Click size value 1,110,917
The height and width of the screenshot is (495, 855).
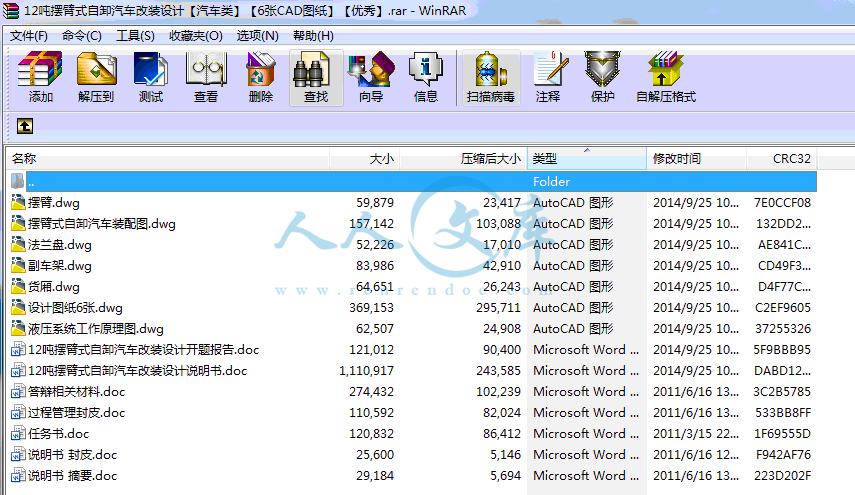[x=366, y=371]
